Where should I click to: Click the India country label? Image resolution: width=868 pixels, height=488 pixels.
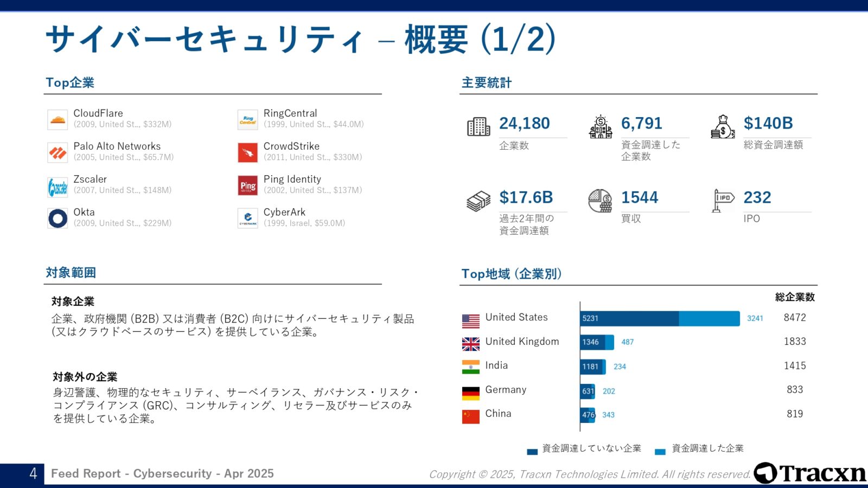(x=496, y=365)
